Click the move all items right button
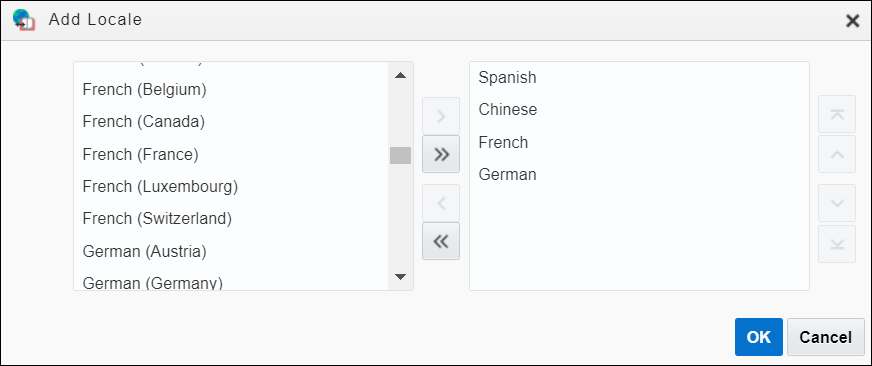 (x=441, y=154)
